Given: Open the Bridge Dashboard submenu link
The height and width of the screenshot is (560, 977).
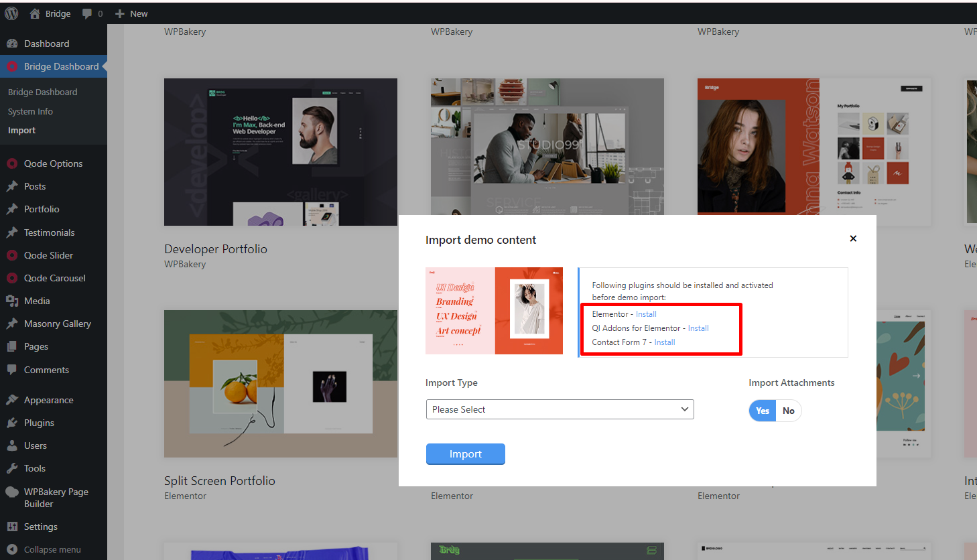Looking at the screenshot, I should pos(43,92).
